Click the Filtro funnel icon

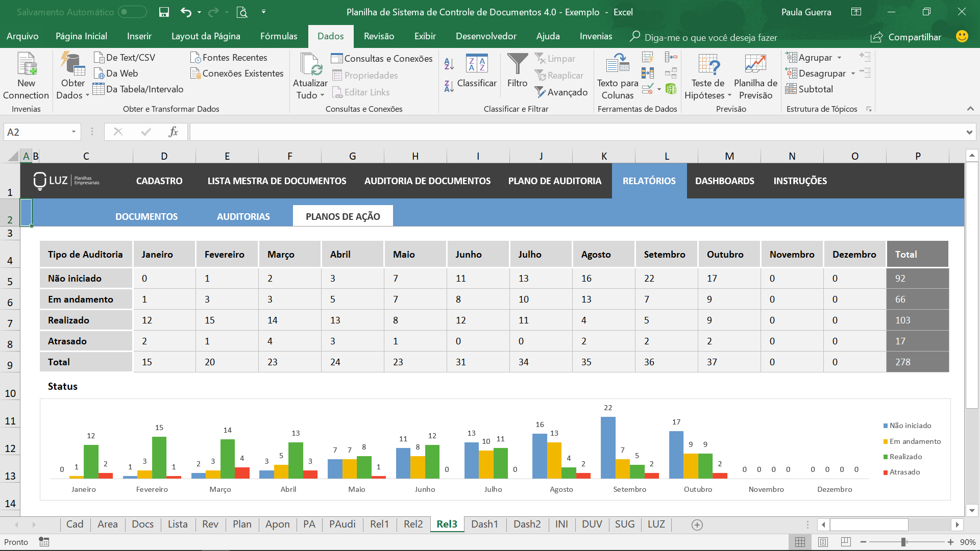(x=517, y=64)
